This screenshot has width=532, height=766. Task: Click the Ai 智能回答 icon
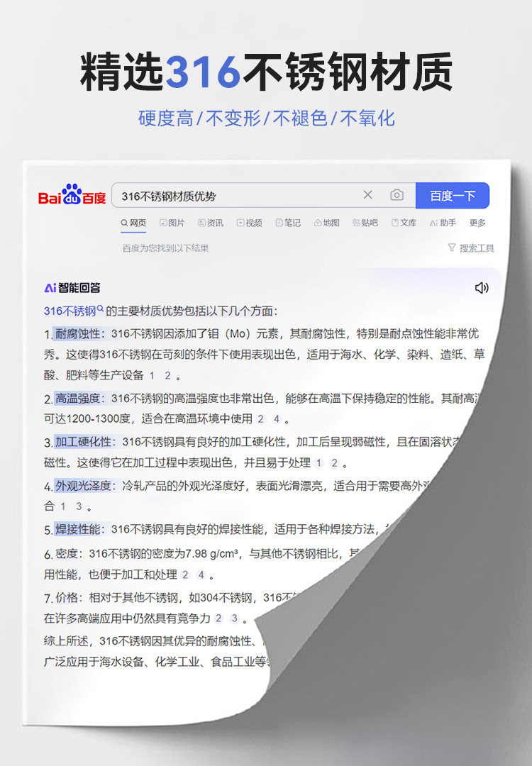[72, 288]
